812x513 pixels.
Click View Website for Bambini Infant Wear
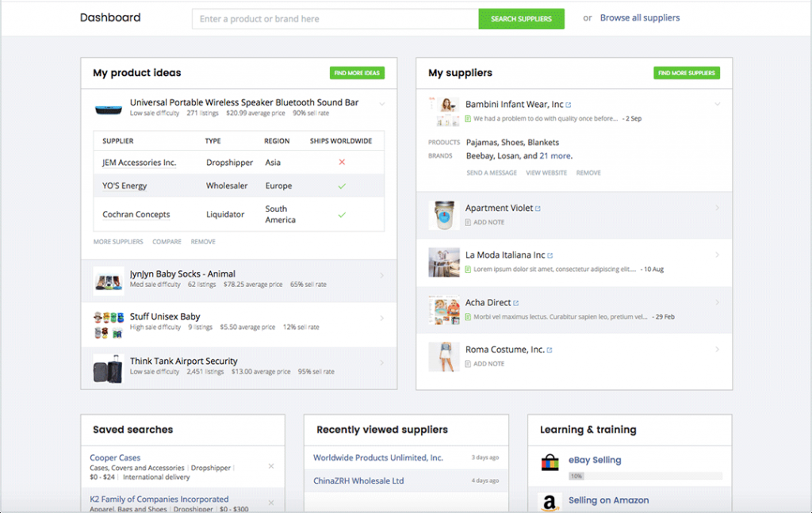point(546,173)
